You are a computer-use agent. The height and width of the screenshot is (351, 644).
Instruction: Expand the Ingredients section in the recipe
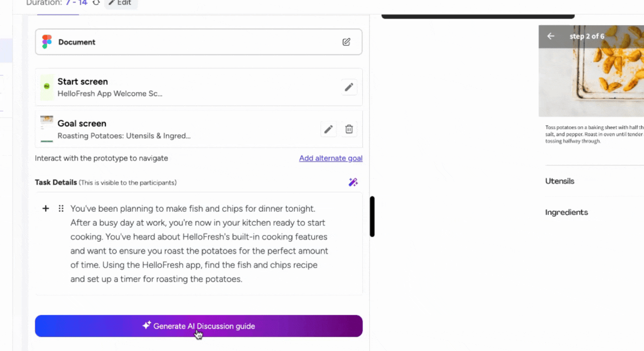point(567,212)
